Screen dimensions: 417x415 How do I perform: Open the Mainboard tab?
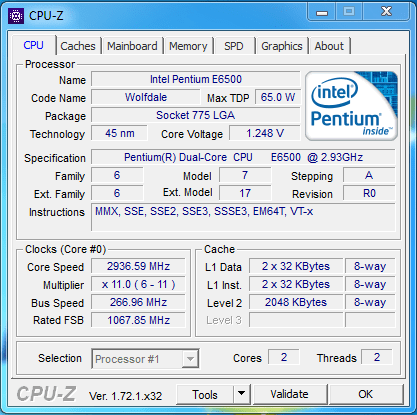pos(132,46)
